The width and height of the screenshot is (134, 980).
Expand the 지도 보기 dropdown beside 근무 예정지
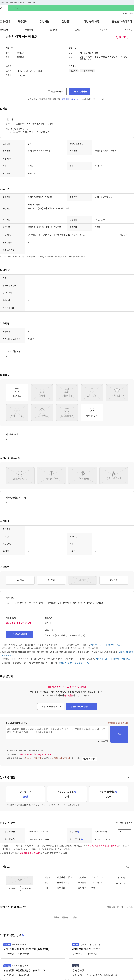(x=125, y=235)
